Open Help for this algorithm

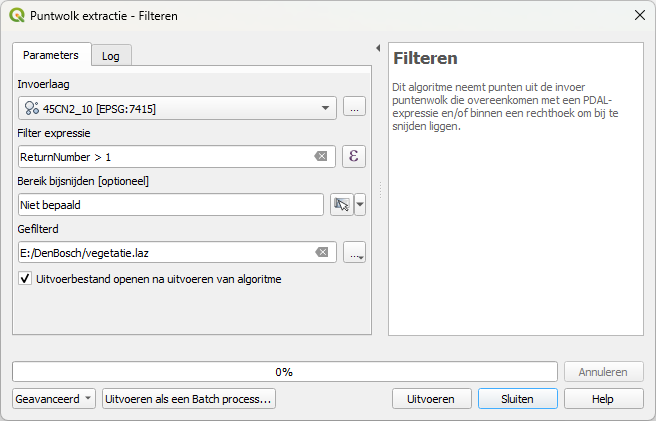point(603,398)
